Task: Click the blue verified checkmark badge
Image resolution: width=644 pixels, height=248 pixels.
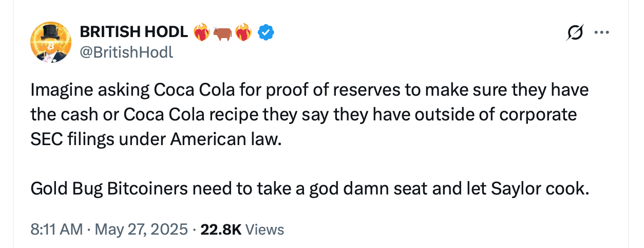Action: pos(266,33)
